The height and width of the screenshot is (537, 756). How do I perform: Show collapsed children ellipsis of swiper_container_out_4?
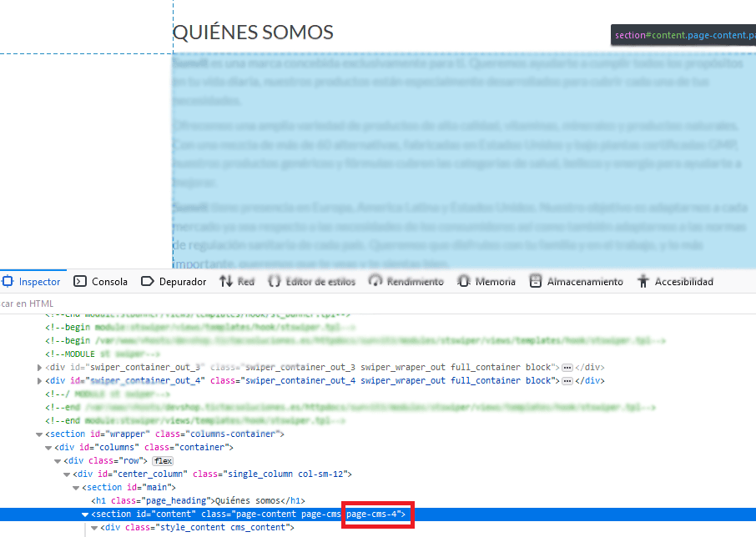pos(567,381)
